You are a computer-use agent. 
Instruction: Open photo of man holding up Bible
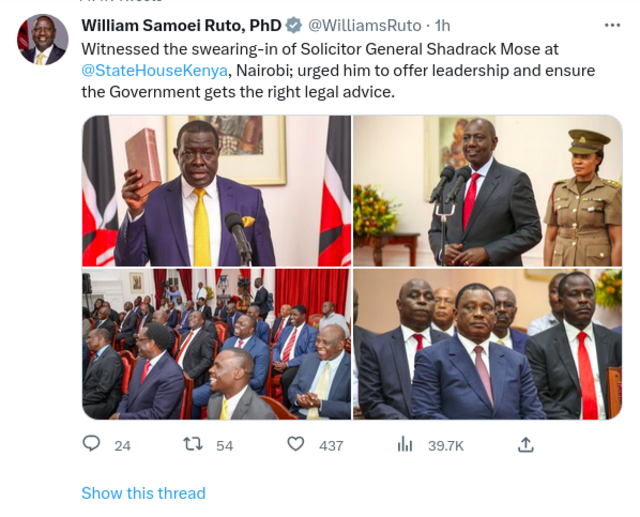[x=217, y=191]
